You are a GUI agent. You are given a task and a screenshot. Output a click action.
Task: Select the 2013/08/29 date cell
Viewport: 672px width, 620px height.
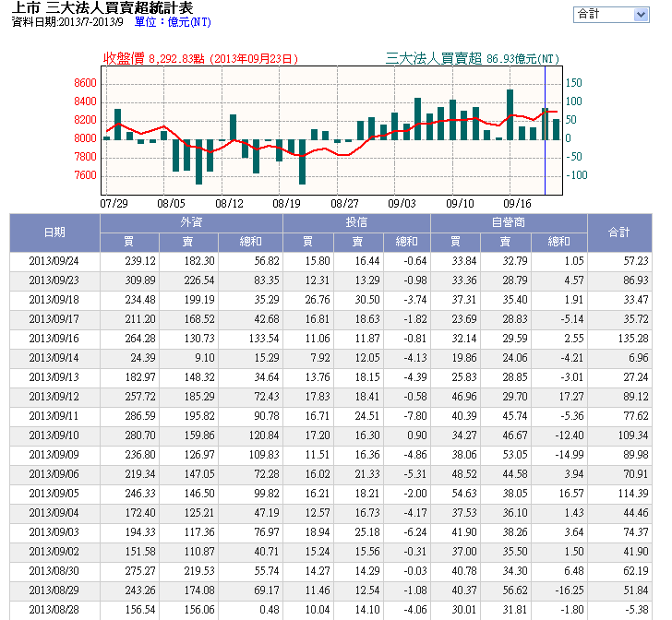point(54,590)
